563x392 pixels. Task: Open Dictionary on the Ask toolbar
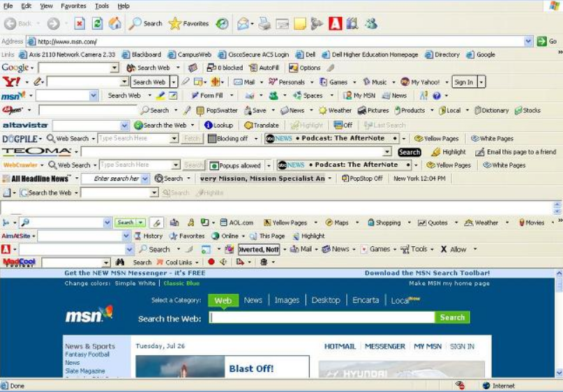pyautogui.click(x=492, y=111)
